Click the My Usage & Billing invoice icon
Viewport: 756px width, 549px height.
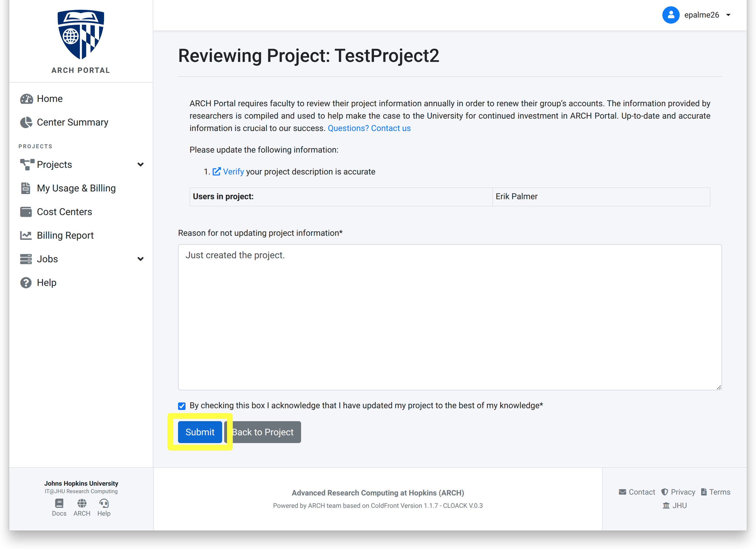26,188
